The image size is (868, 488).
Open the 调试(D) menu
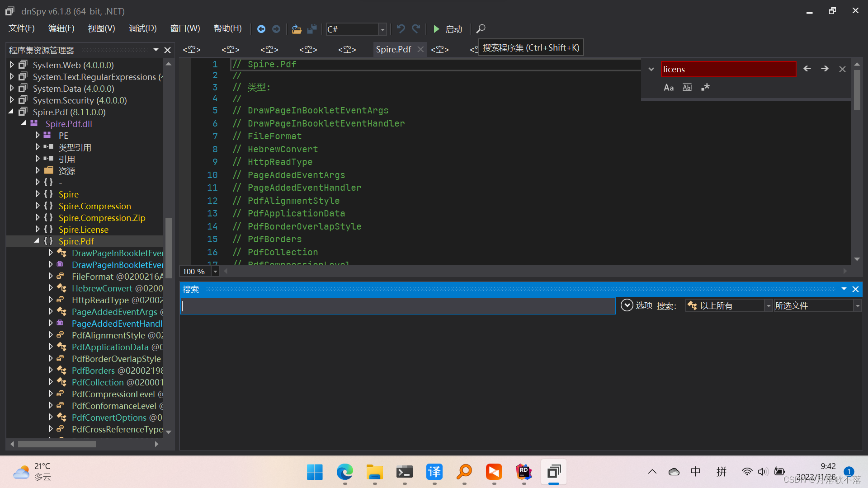(x=142, y=29)
